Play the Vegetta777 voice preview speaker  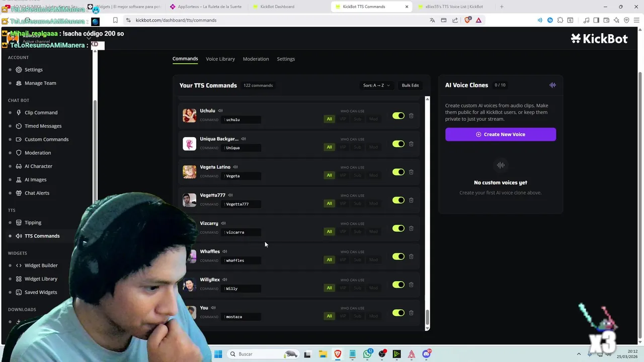coord(230,195)
